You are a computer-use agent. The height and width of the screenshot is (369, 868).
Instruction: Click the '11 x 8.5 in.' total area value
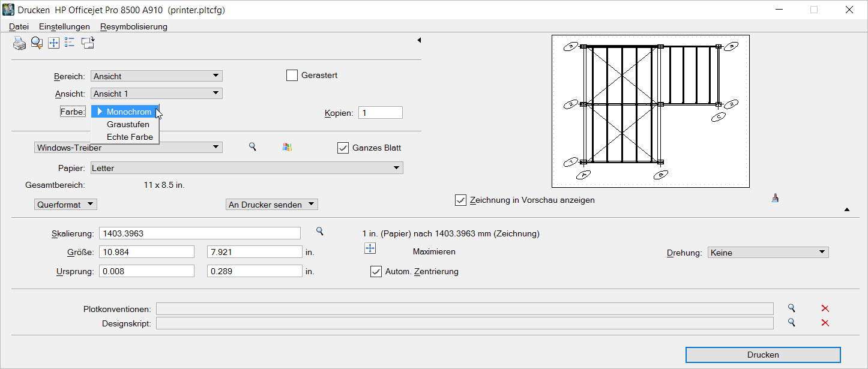pos(164,185)
